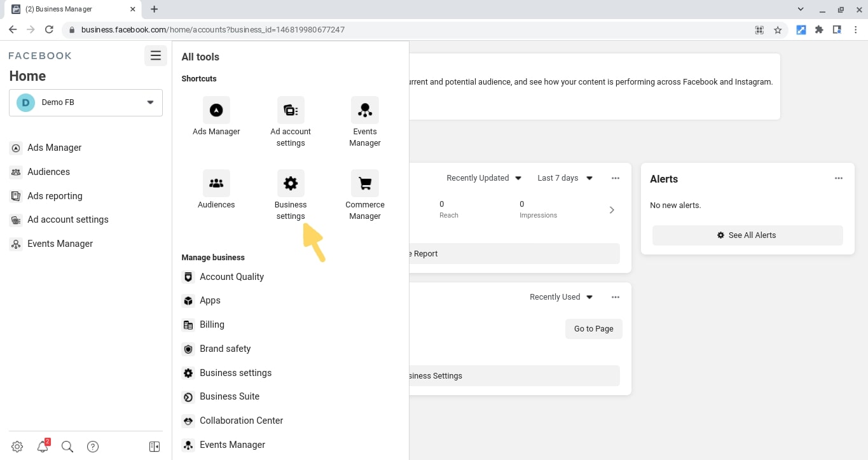The height and width of the screenshot is (460, 868).
Task: Click the FACEBOOK logo text
Action: [x=40, y=56]
